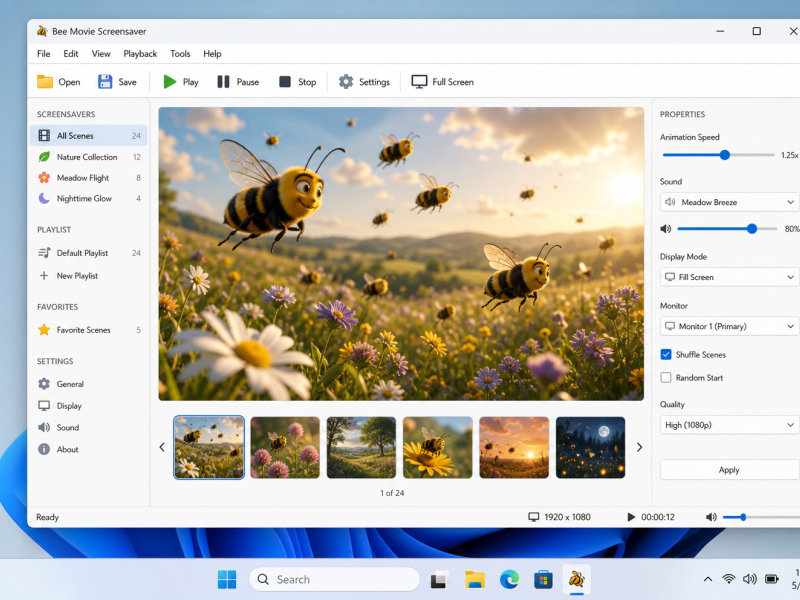Image resolution: width=800 pixels, height=600 pixels.
Task: Open the Monitor 1 (Primary) dropdown
Action: point(730,326)
